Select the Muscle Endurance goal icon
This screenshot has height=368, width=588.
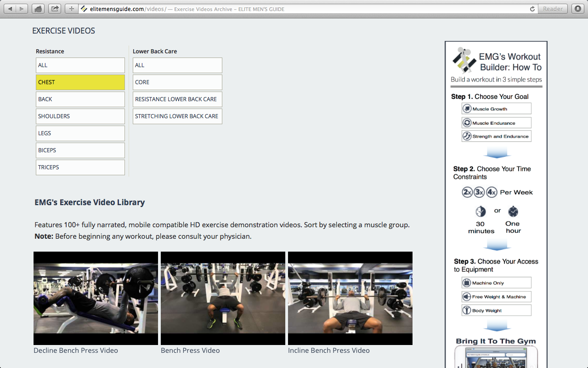467,122
